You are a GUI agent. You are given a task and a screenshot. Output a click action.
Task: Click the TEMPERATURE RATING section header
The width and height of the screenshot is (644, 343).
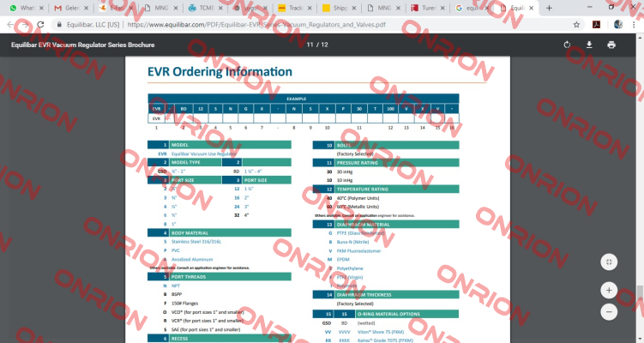pyautogui.click(x=386, y=189)
